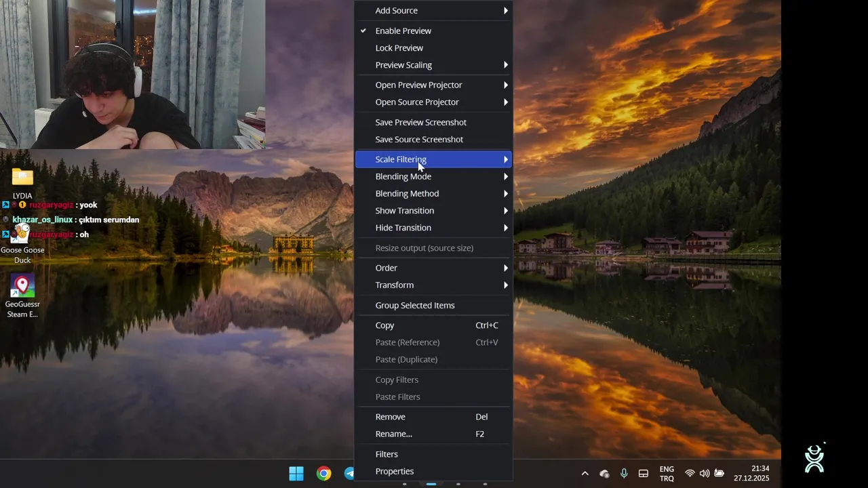Image resolution: width=868 pixels, height=488 pixels.
Task: Select the Goose Goose Duck desktop shortcut
Action: (x=22, y=245)
